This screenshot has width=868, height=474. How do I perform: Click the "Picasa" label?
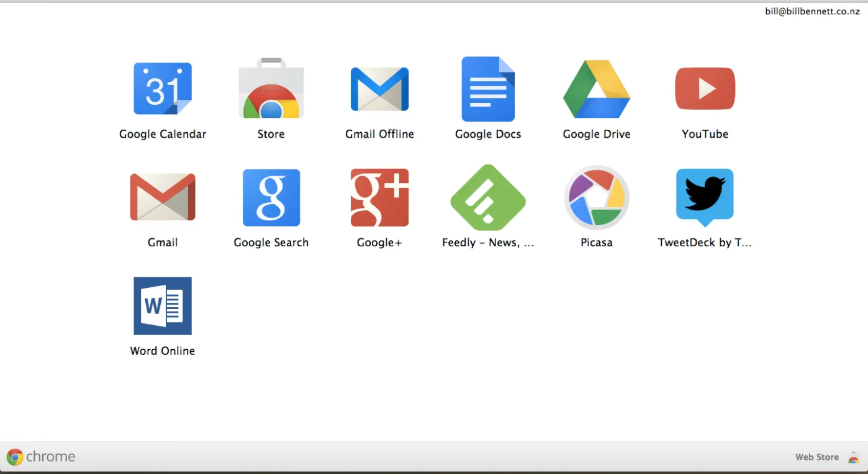click(597, 243)
